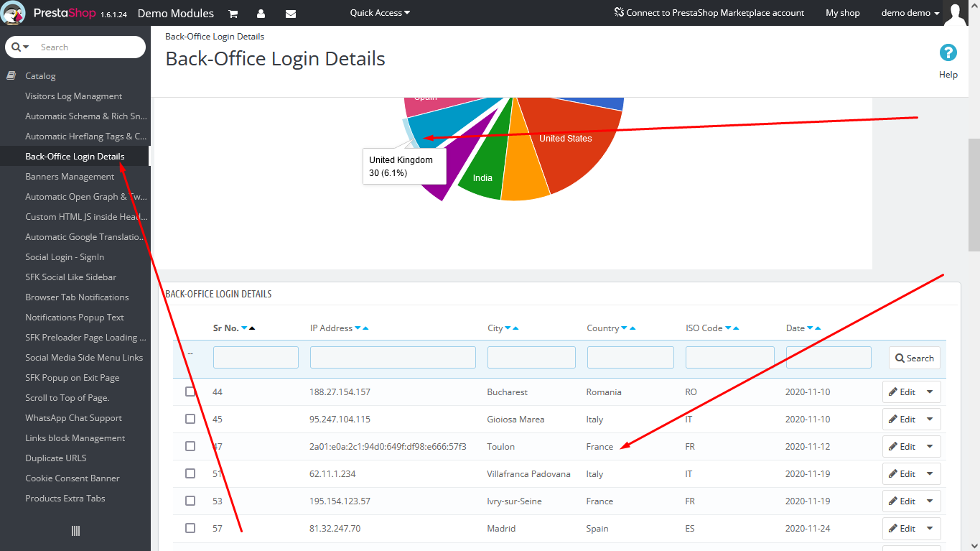Open the Help question mark icon

948,52
